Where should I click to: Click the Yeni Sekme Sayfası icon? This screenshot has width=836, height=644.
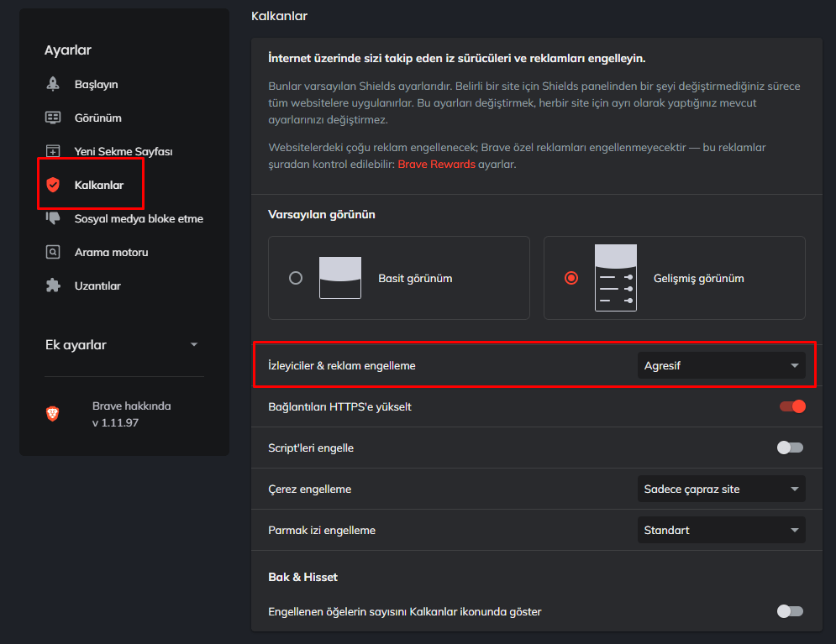pyautogui.click(x=52, y=151)
